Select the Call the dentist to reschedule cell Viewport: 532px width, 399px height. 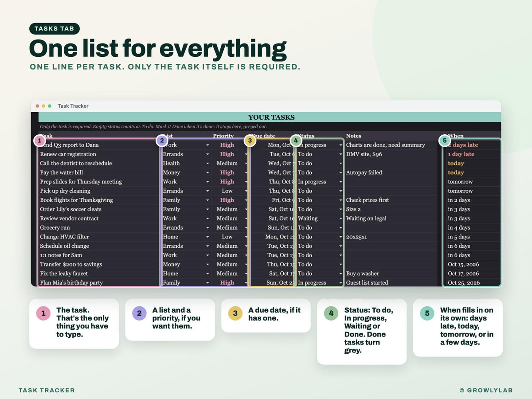click(99, 164)
